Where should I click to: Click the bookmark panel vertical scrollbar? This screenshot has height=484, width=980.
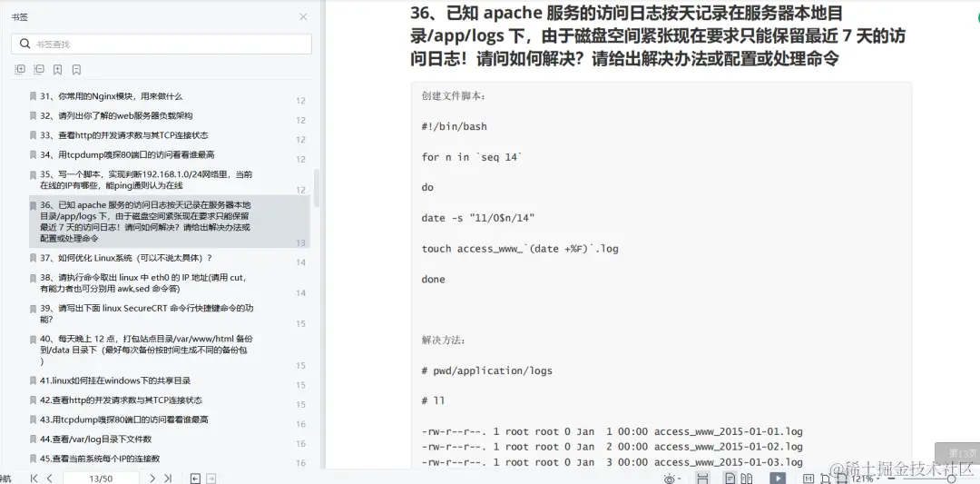click(x=317, y=188)
